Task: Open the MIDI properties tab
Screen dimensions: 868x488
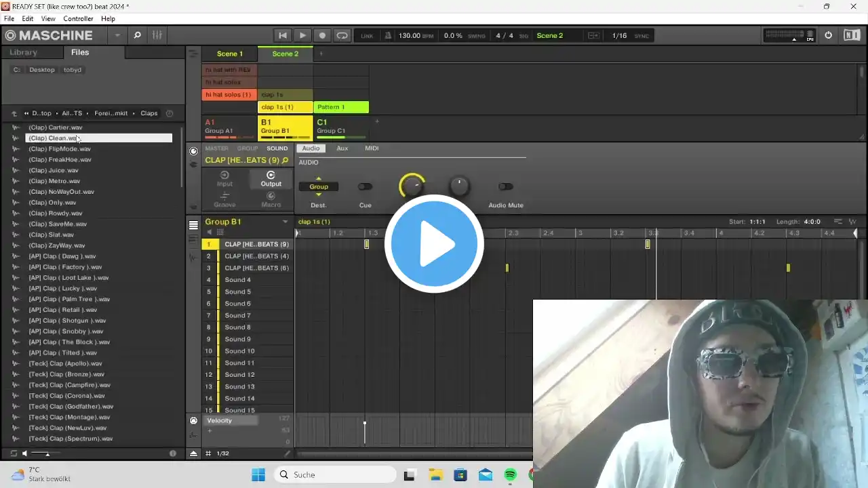Action: click(372, 148)
